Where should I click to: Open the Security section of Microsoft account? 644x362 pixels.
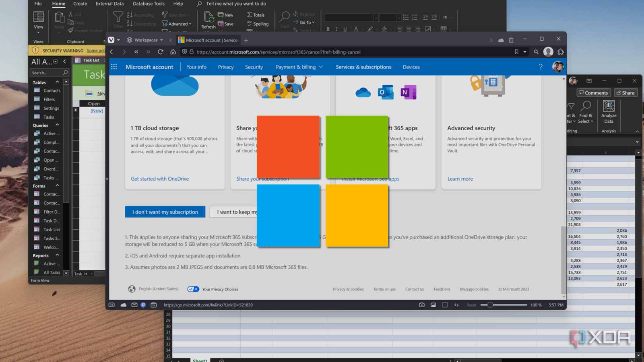[254, 67]
